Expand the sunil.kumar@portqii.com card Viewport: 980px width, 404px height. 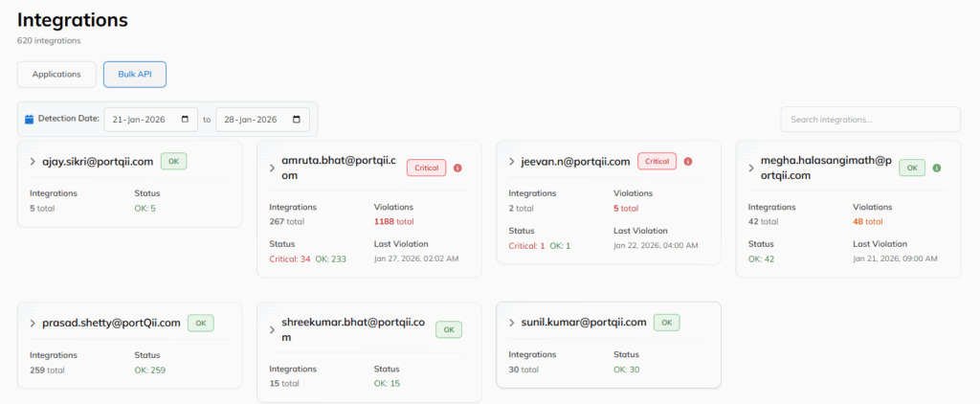[512, 324]
